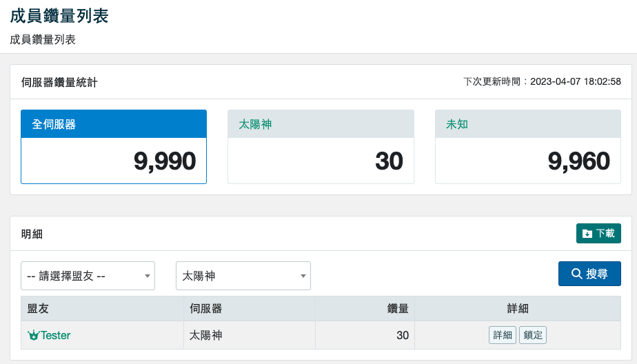Open the 請選擇盟友 ally dropdown

(88, 276)
